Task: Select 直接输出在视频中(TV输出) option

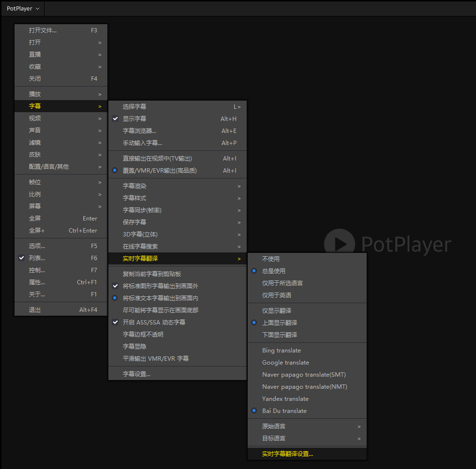Action: [177, 159]
